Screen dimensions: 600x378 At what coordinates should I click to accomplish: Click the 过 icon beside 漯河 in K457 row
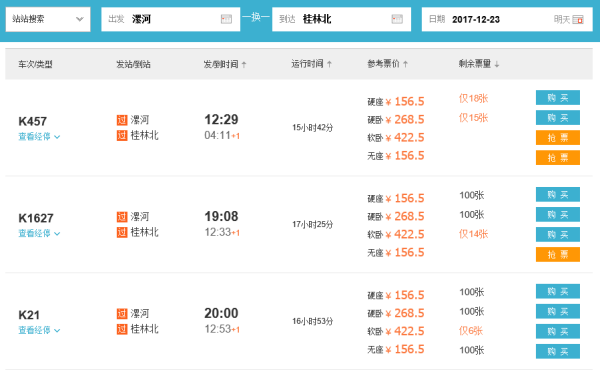pos(122,120)
